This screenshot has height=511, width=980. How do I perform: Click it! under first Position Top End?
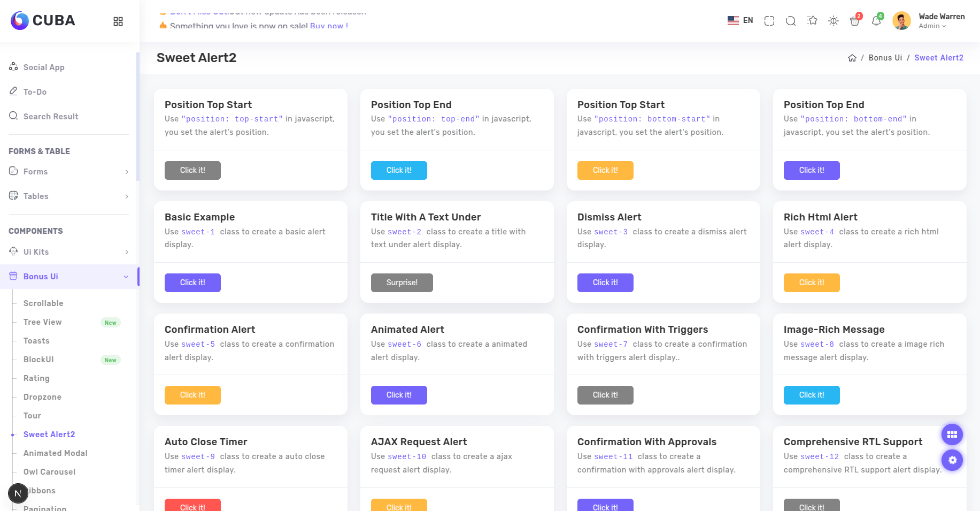click(399, 170)
